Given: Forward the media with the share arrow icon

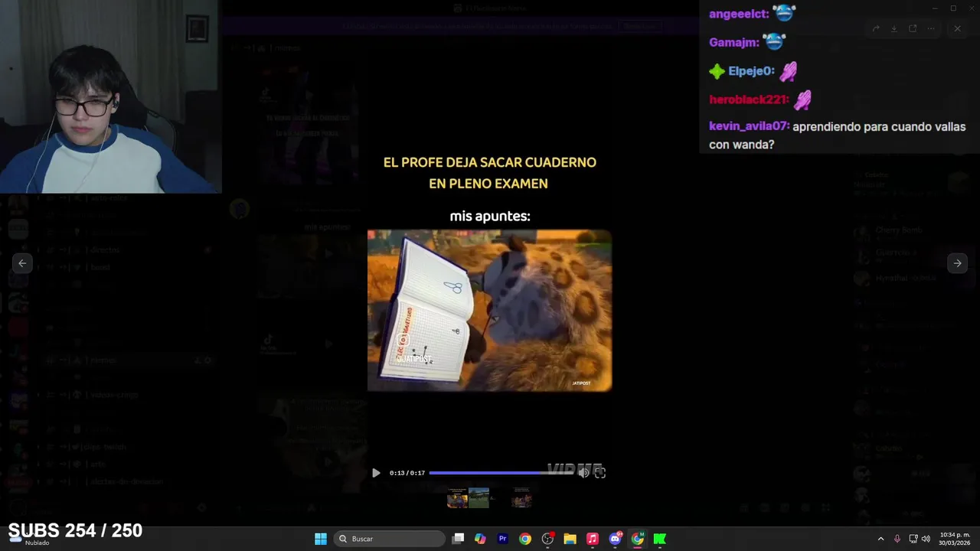Looking at the screenshot, I should (876, 29).
